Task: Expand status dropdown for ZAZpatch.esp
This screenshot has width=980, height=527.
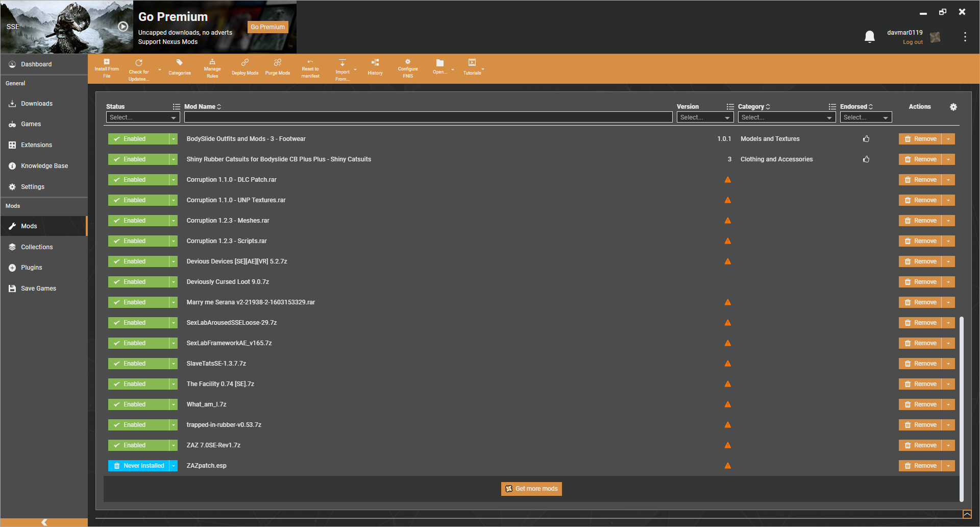Action: [x=174, y=466]
